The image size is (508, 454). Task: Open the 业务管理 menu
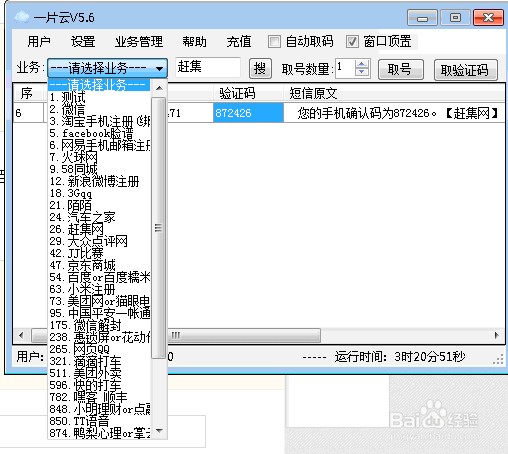[x=139, y=42]
